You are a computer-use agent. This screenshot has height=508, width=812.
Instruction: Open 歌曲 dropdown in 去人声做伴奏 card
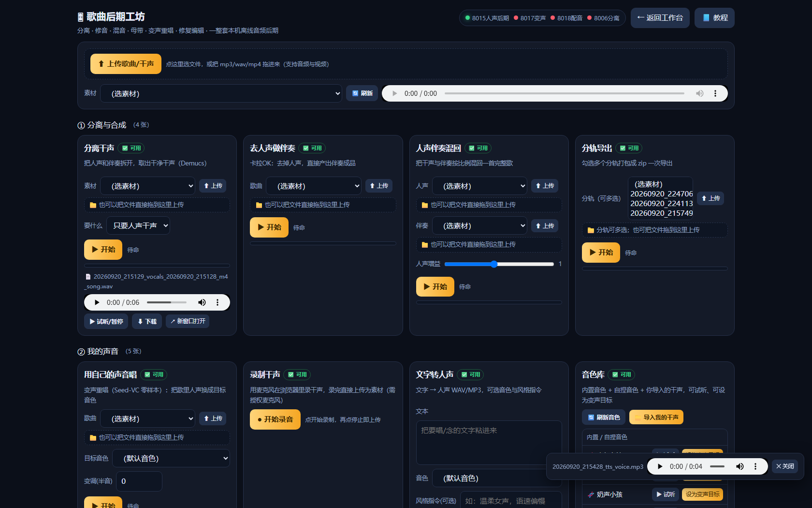(314, 186)
